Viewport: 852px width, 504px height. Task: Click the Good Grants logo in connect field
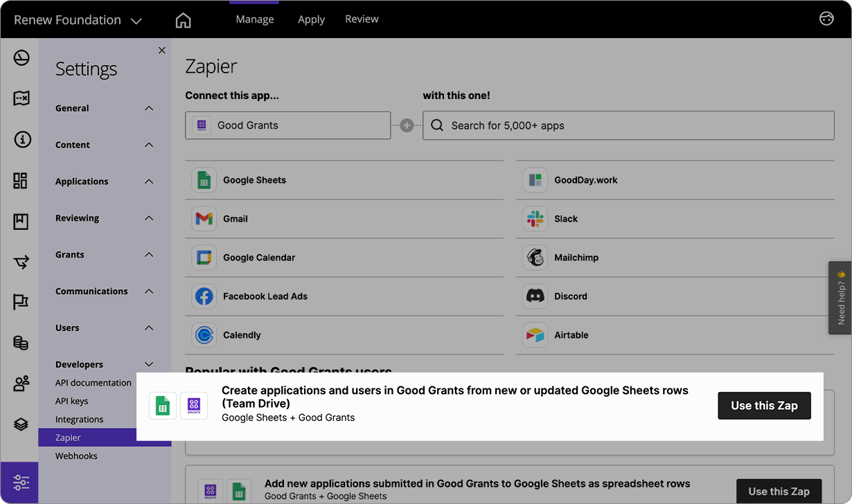coord(201,125)
